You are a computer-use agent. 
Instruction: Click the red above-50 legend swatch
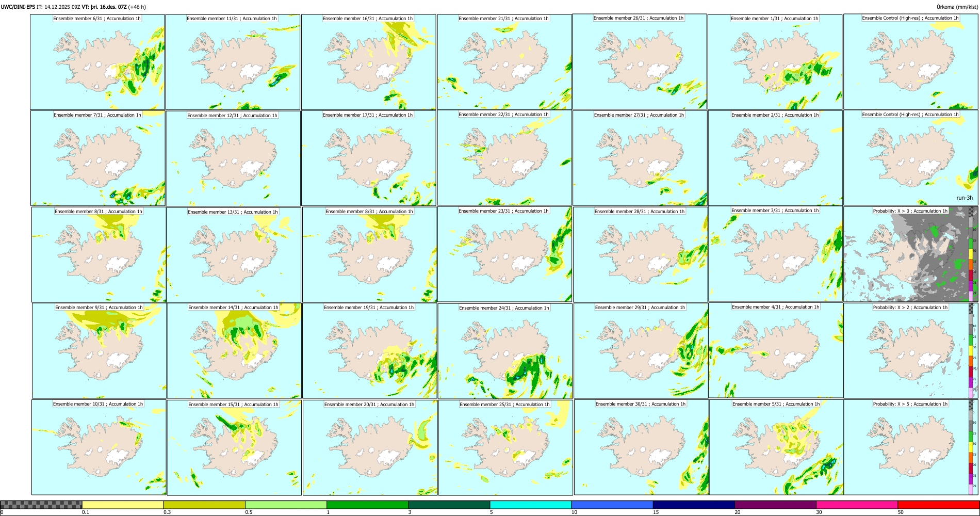pos(938,505)
